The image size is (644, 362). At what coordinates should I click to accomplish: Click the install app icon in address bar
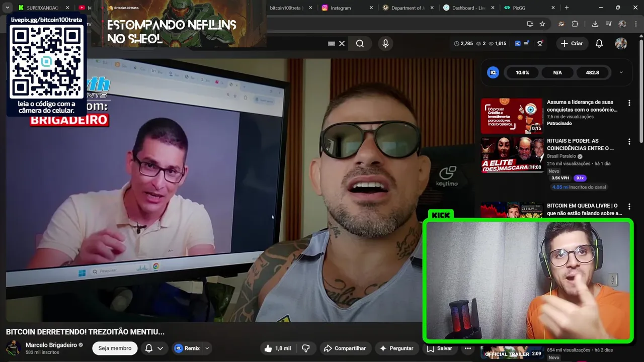pyautogui.click(x=530, y=24)
